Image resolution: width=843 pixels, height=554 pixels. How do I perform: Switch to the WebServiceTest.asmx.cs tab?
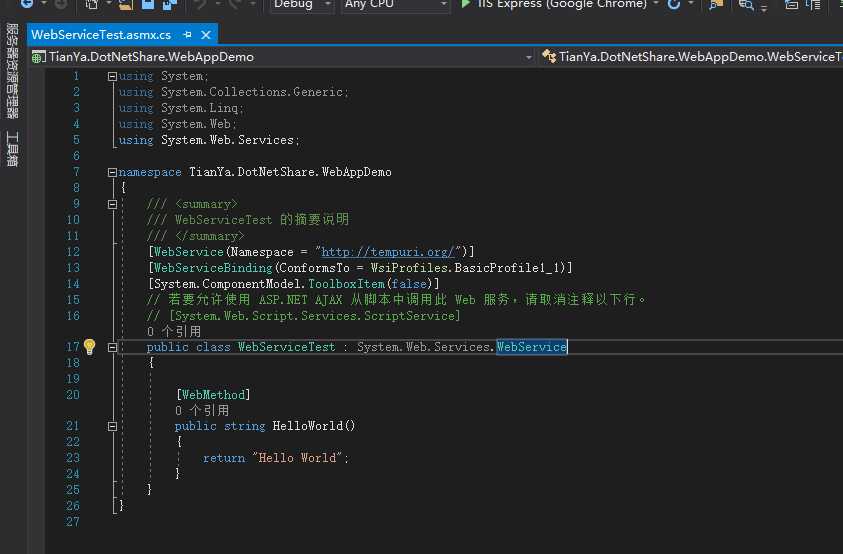tap(101, 35)
